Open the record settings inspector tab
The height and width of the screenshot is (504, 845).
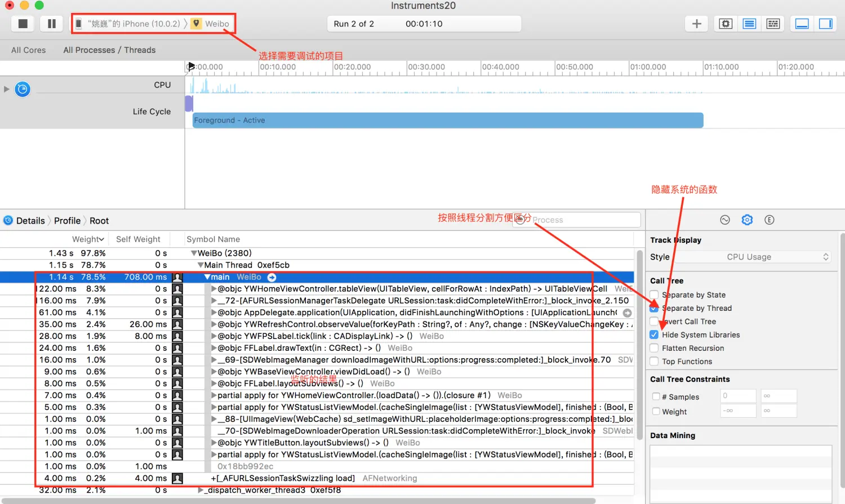click(x=725, y=220)
